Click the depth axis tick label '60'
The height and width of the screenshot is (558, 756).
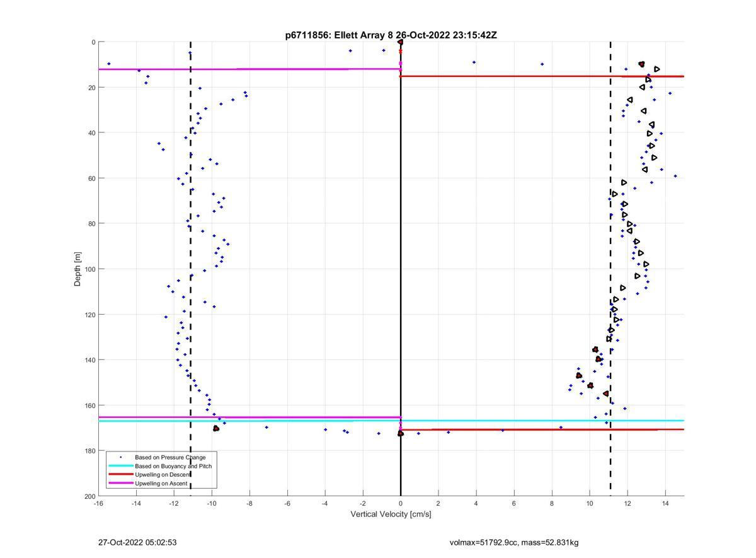pos(91,178)
